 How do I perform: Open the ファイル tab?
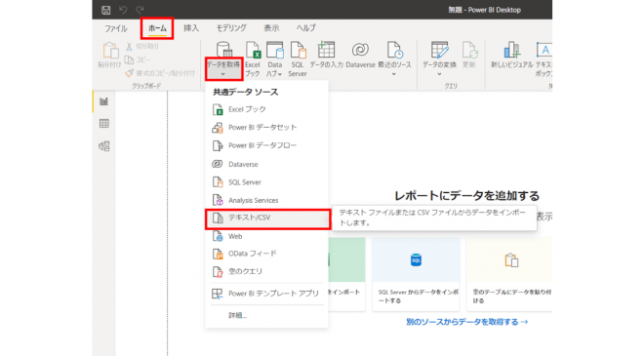pos(116,28)
